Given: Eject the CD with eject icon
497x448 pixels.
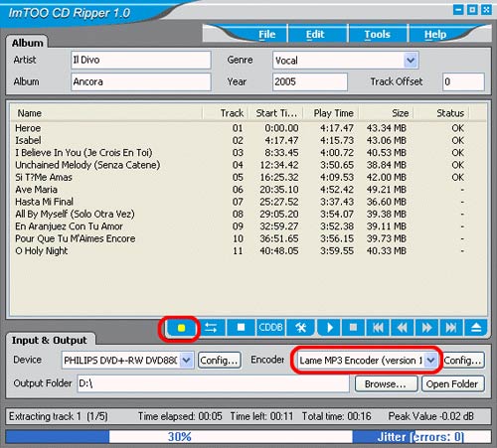Looking at the screenshot, I should pos(476,328).
